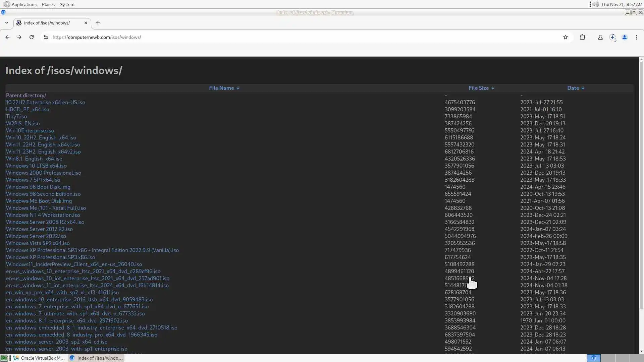Open the profile avatar icon
The image size is (644, 362).
pyautogui.click(x=625, y=37)
